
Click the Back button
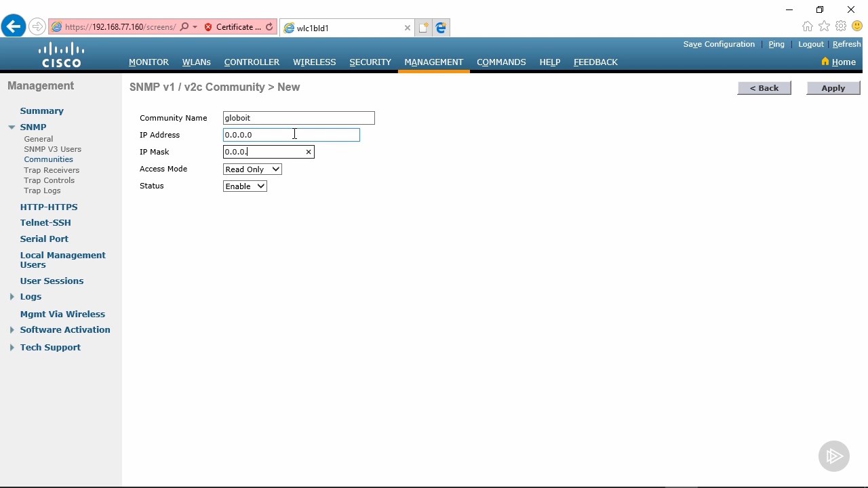[x=764, y=88]
